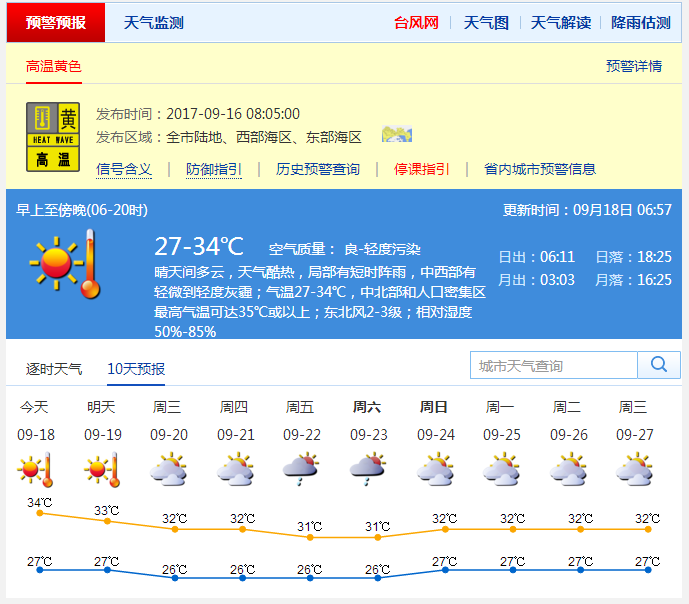
Task: Open the 天气图 link
Action: (486, 22)
